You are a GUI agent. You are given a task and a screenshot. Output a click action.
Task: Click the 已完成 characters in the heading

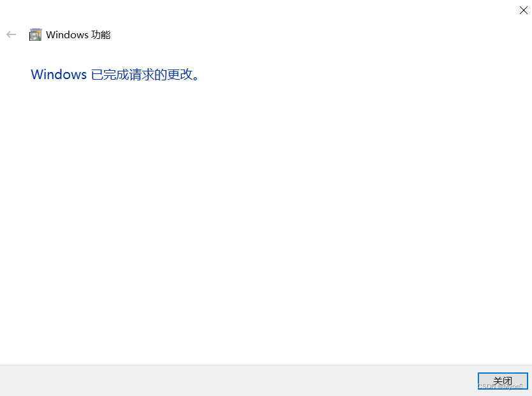click(110, 74)
